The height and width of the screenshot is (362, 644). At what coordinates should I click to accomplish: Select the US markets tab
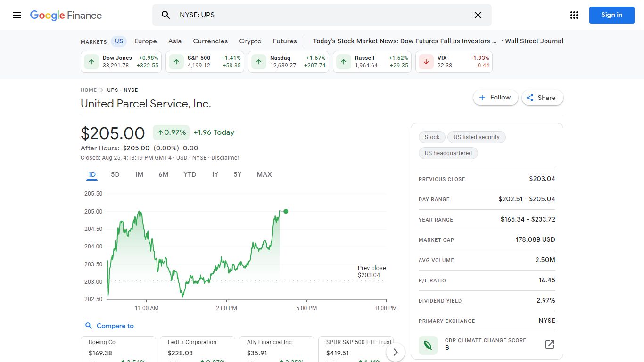pos(119,41)
